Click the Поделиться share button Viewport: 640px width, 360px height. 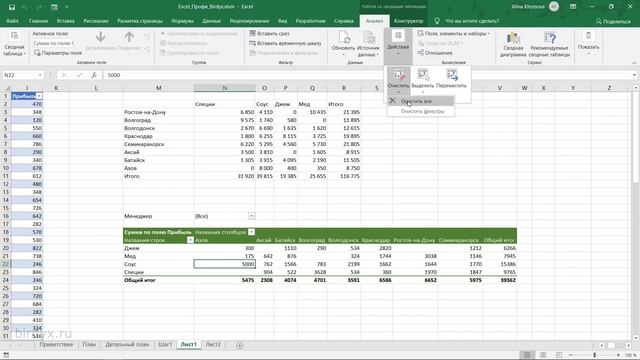[x=613, y=21]
